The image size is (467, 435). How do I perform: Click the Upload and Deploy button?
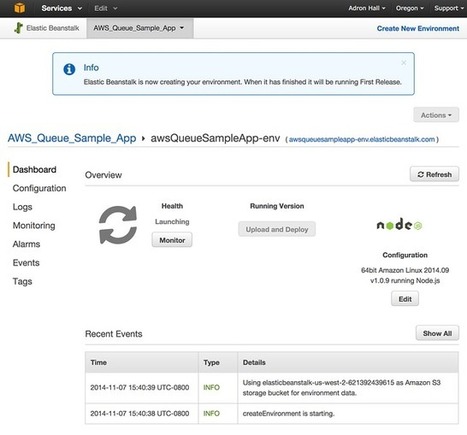click(x=277, y=229)
